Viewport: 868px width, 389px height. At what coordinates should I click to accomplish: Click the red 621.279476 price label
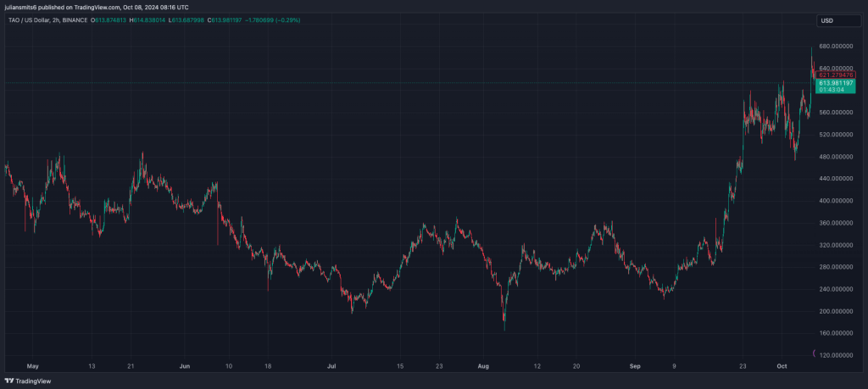click(837, 75)
